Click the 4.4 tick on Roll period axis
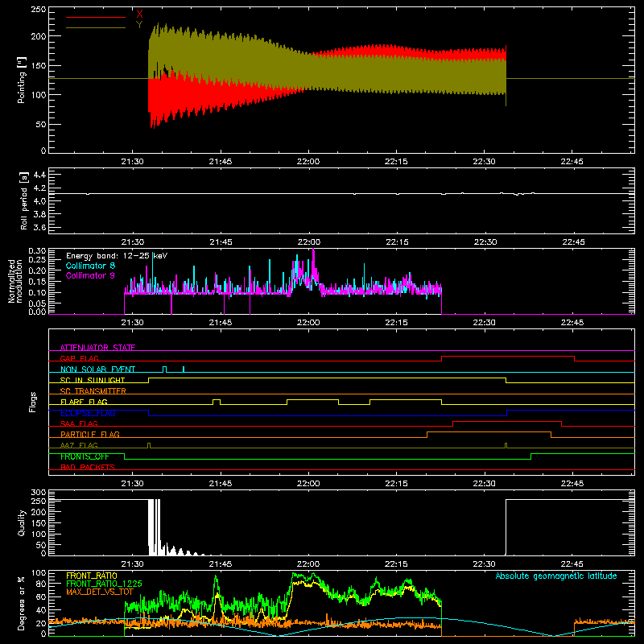The image size is (644, 644). tap(39, 175)
